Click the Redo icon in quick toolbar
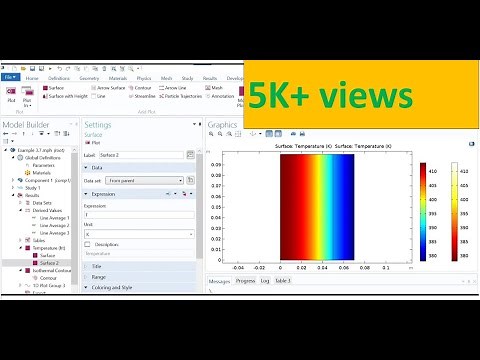This screenshot has width=480, height=360. [68, 69]
